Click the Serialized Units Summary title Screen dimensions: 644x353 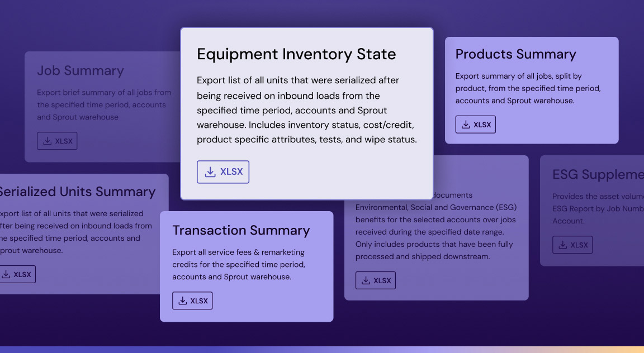point(77,192)
